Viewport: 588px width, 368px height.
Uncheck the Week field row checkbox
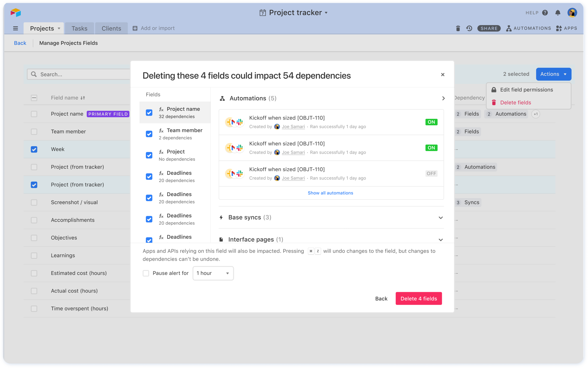34,149
